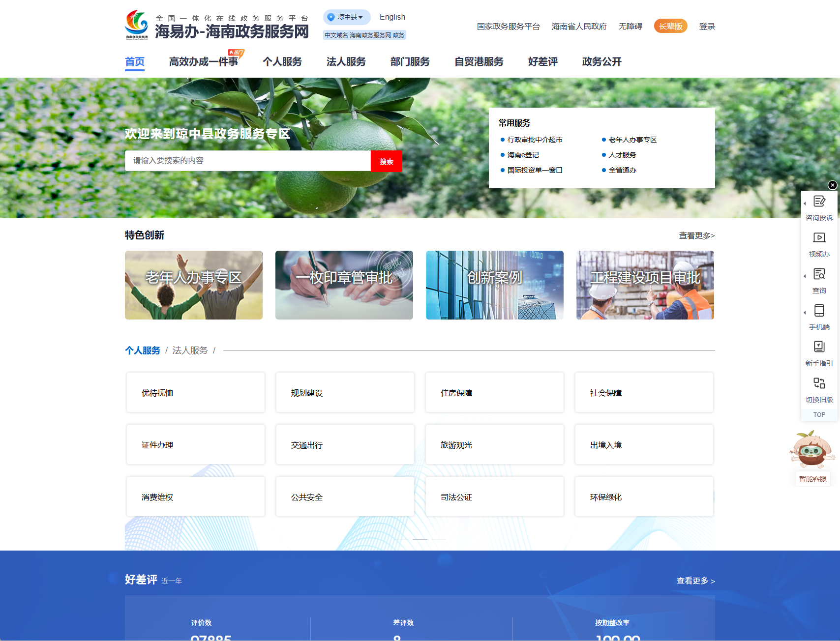Focus the search input field

pos(248,161)
